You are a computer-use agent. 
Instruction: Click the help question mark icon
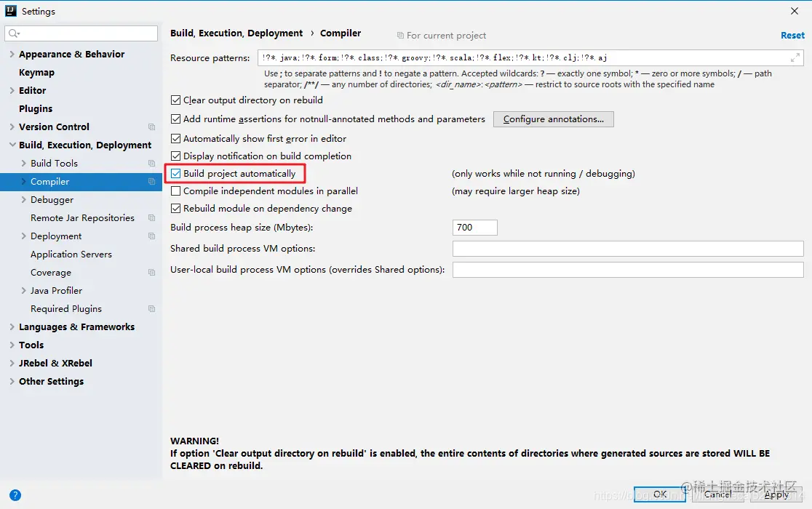click(15, 495)
